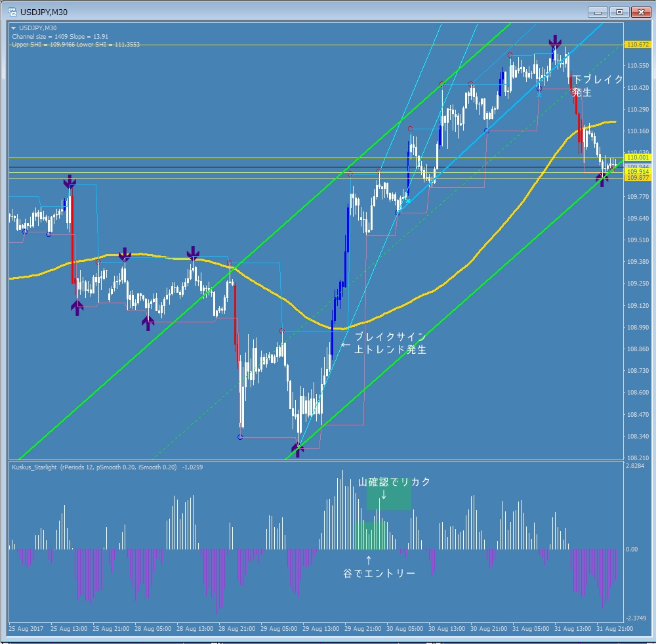Select the 109.877 price level label
656x644 pixels.
click(x=637, y=178)
